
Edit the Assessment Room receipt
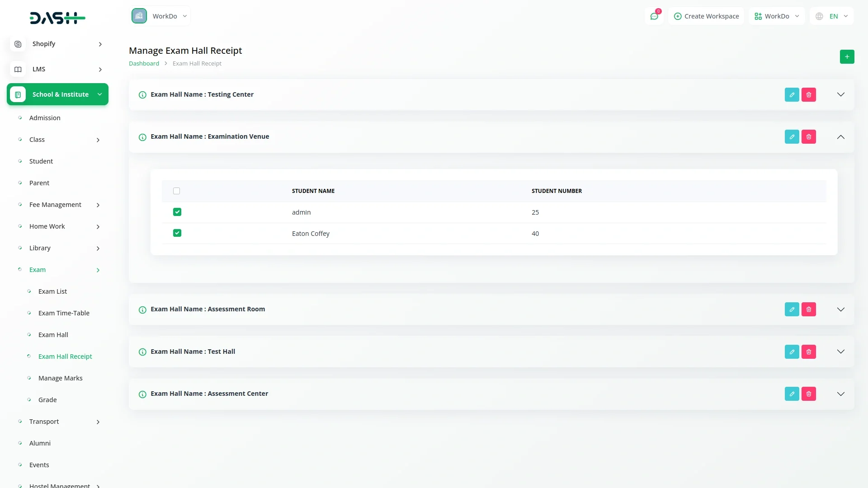[792, 310]
